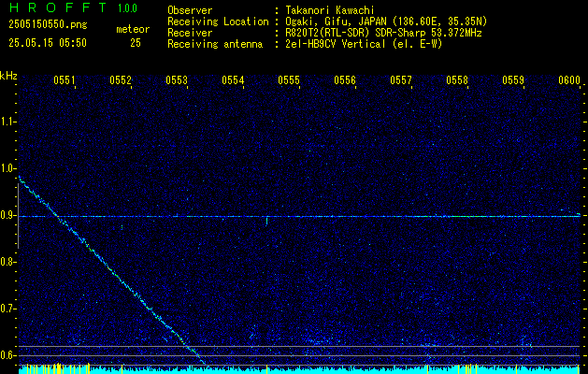Click the horizontal carrier line at 0.9 kHz
The image size is (588, 374).
[300, 216]
